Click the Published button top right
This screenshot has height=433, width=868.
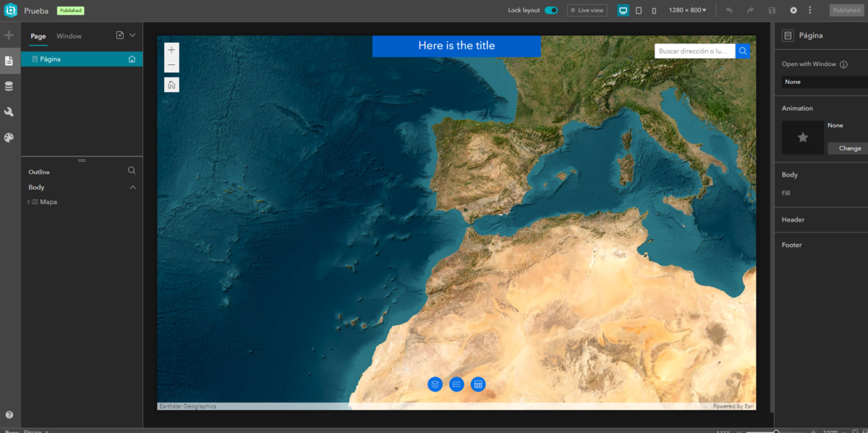coord(846,10)
